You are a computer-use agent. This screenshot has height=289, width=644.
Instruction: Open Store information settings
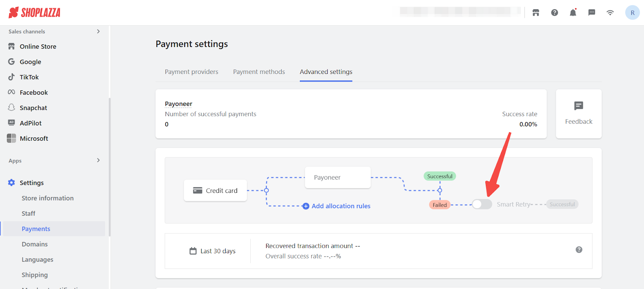(47, 198)
